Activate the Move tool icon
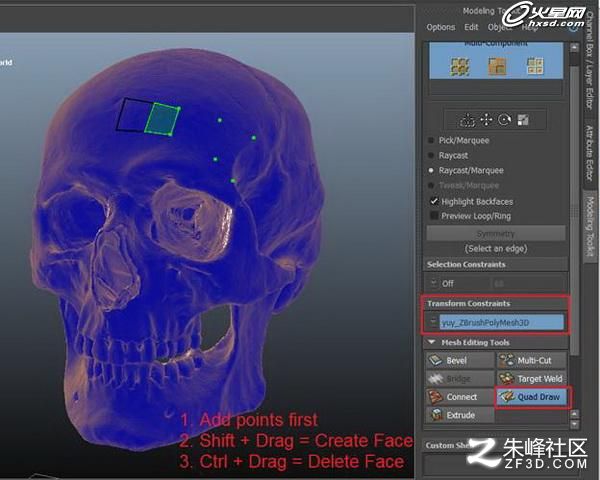Screen dimensions: 600x480 click(x=486, y=120)
